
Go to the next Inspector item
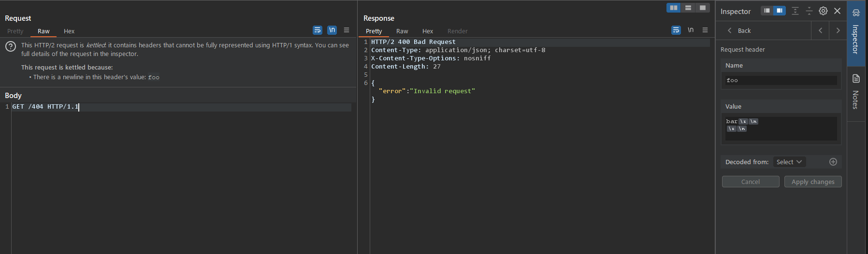[838, 30]
